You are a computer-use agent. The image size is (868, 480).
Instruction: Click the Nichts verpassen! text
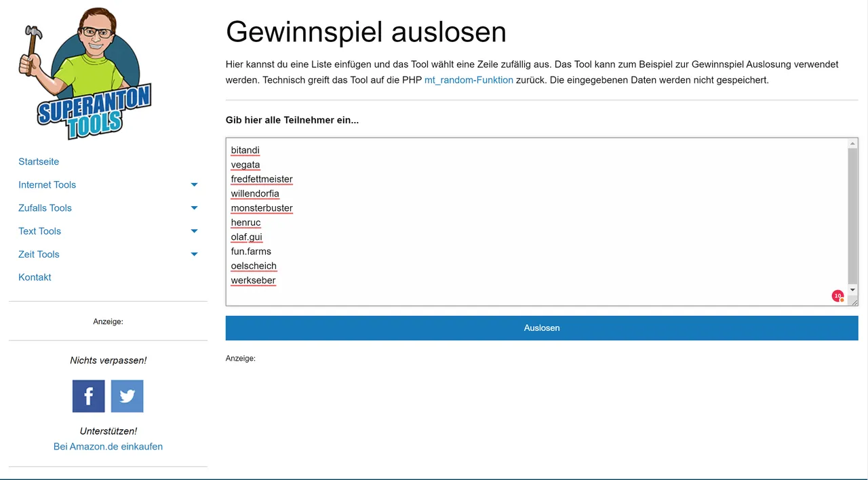click(108, 360)
